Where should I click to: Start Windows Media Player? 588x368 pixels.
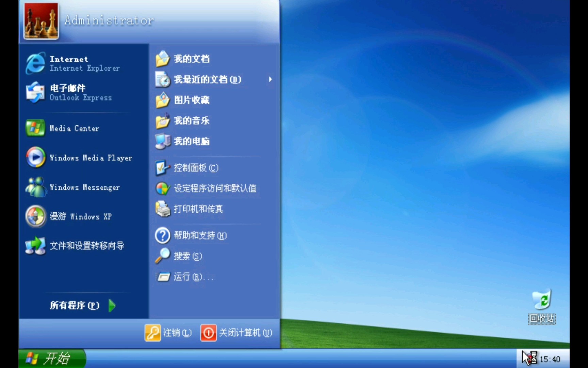point(90,158)
